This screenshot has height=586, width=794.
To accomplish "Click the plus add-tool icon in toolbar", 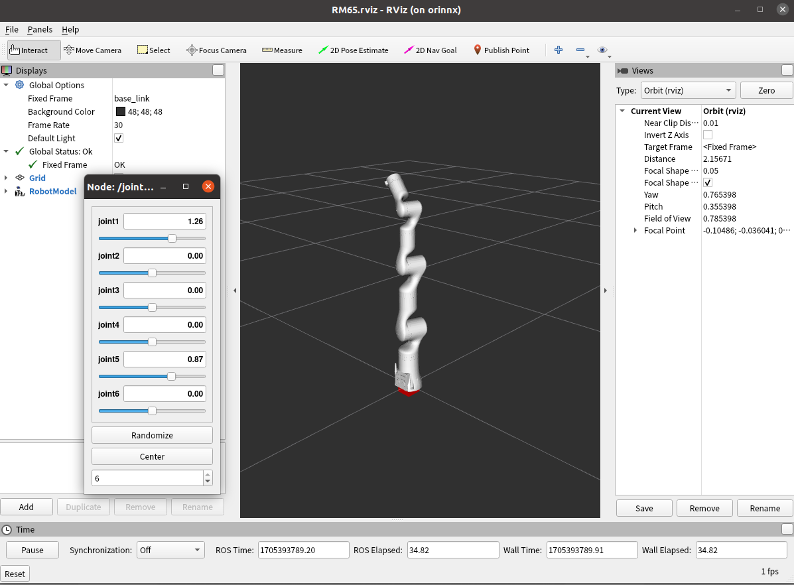I will [558, 50].
